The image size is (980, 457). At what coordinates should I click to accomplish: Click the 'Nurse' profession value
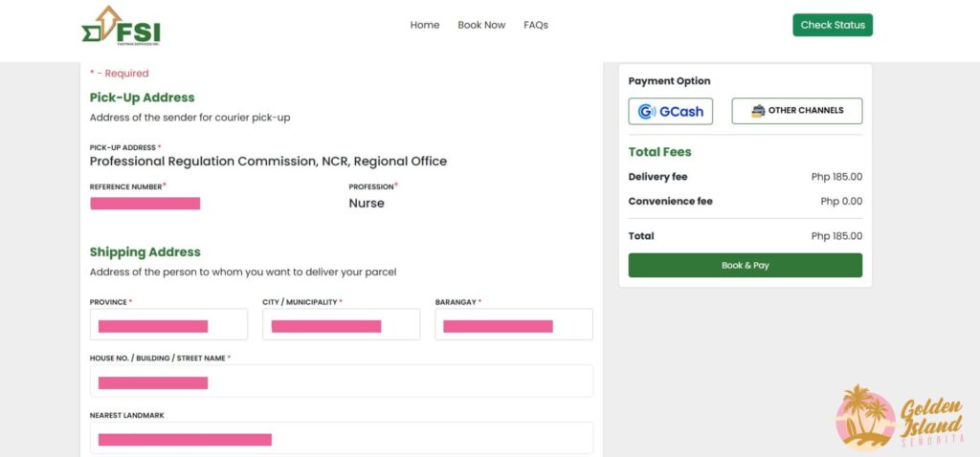(x=367, y=204)
